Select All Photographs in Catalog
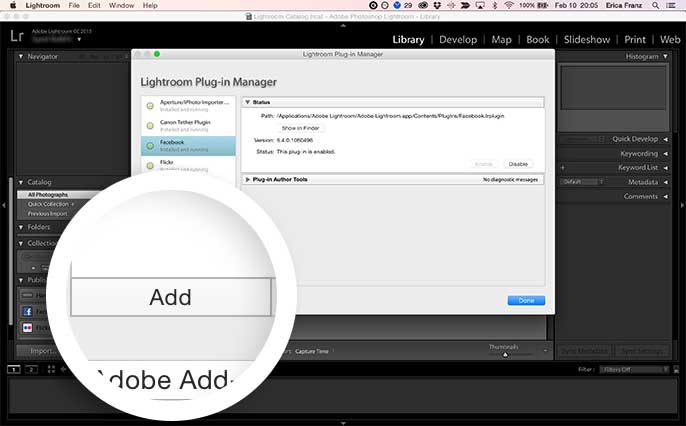 pos(48,195)
